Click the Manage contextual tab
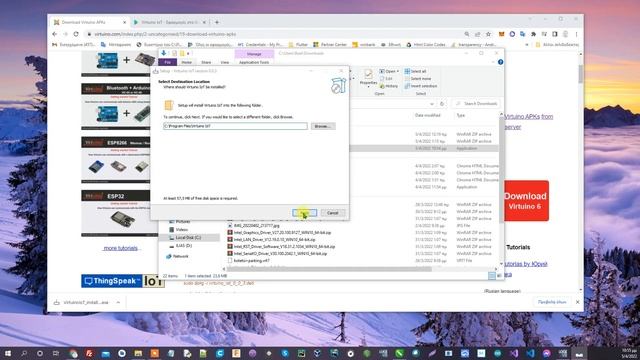Viewport: 640px width, 360px height. [254, 54]
